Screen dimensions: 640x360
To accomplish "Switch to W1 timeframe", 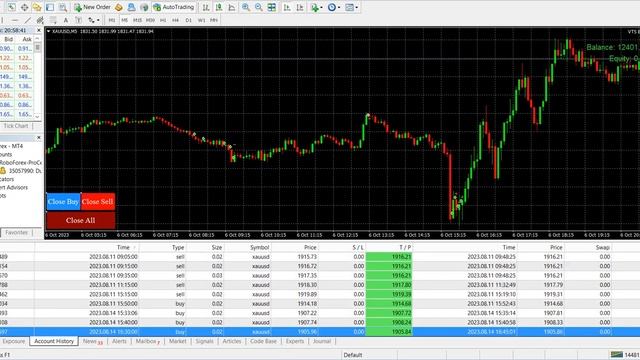I will [x=201, y=20].
